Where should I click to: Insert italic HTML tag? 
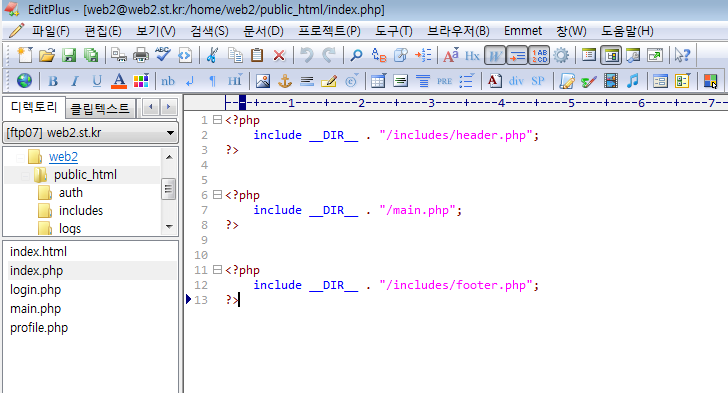tap(75, 81)
